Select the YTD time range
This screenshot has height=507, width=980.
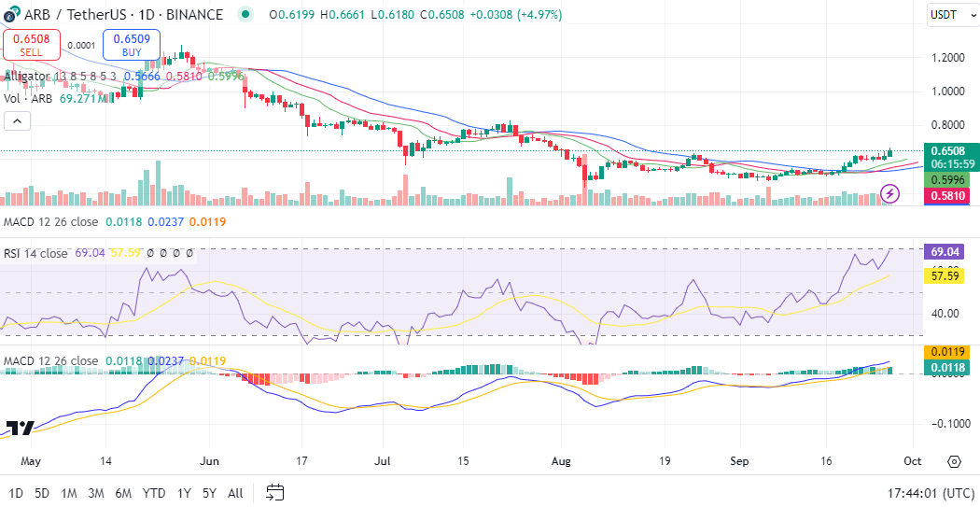coord(154,493)
